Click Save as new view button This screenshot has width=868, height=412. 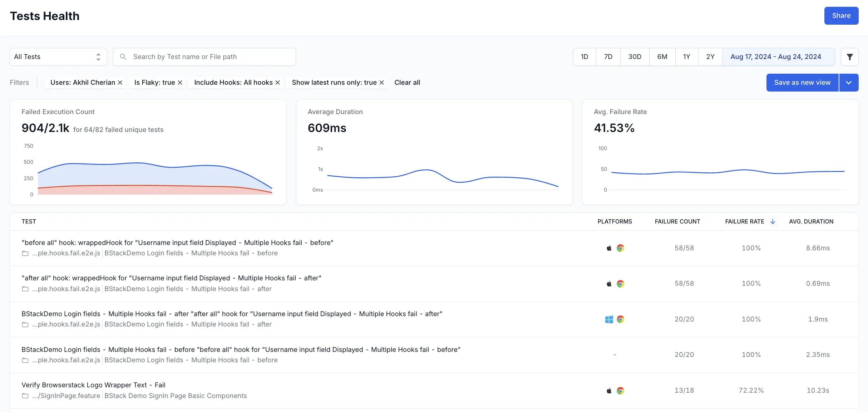pyautogui.click(x=802, y=83)
